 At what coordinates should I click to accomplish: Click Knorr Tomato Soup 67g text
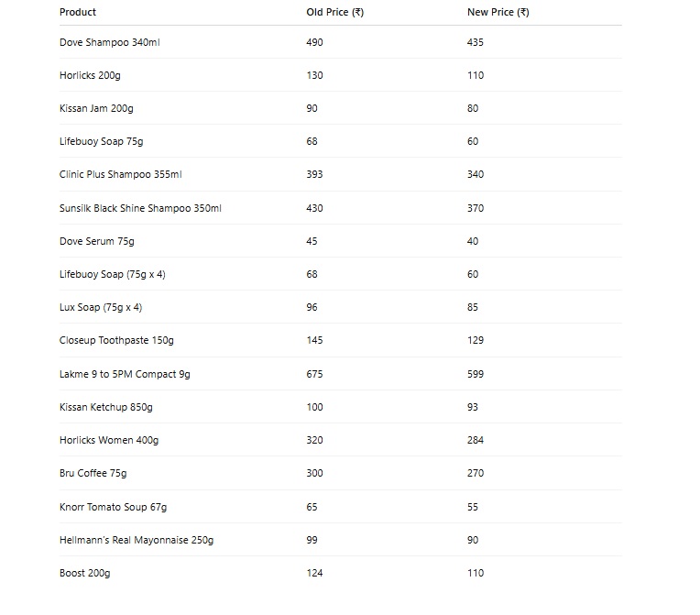point(113,507)
